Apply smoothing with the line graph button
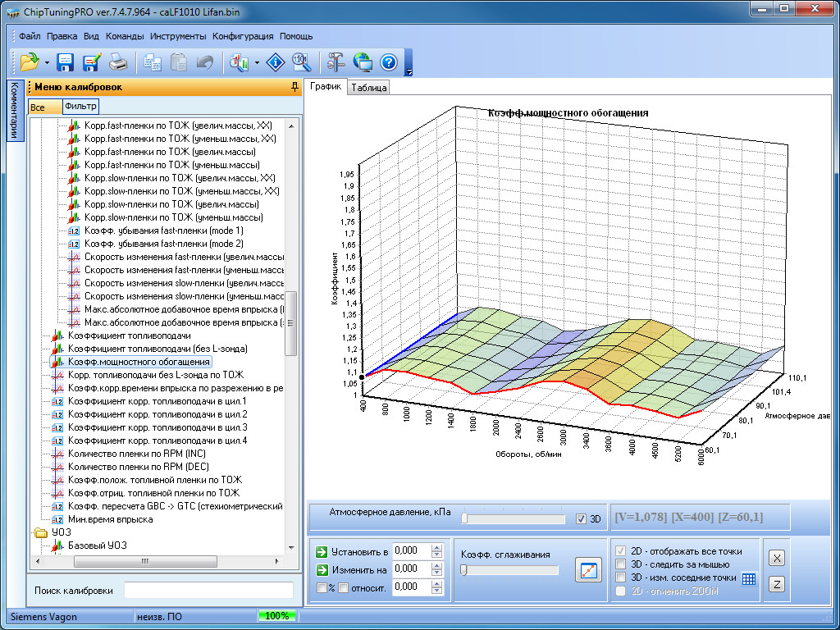 tap(588, 570)
